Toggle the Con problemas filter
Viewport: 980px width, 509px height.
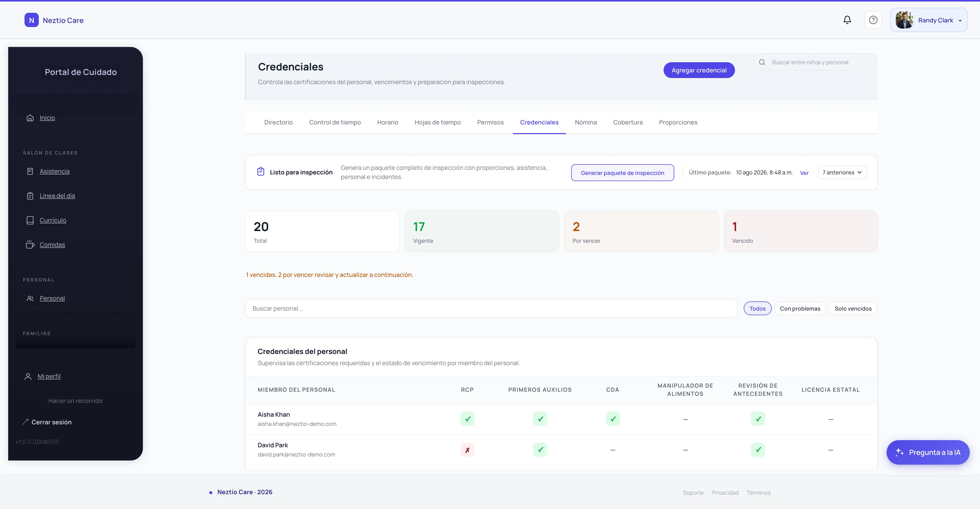tap(800, 308)
